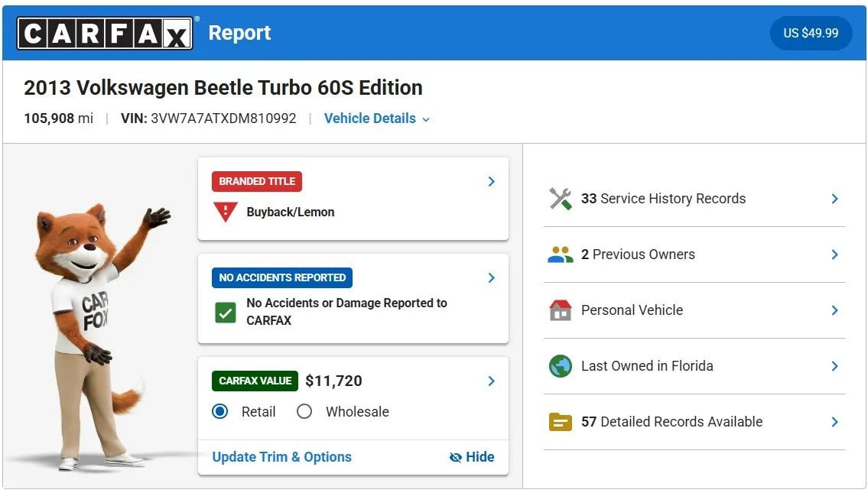Click No Accidents or Damage Reported text
Screen dimensions: 868x493
[346, 312]
